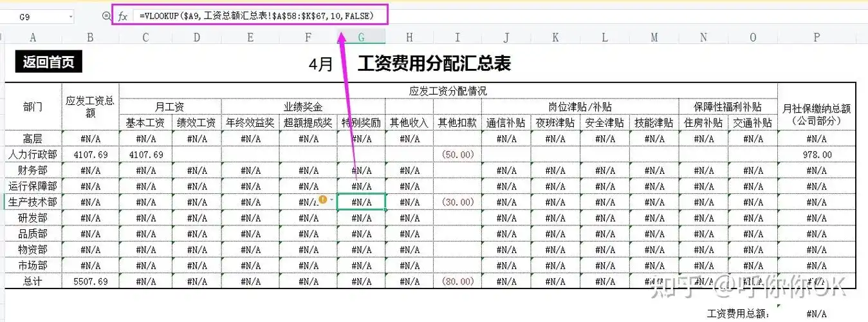The height and width of the screenshot is (322, 868).
Task: Select column E header
Action: click(x=250, y=38)
